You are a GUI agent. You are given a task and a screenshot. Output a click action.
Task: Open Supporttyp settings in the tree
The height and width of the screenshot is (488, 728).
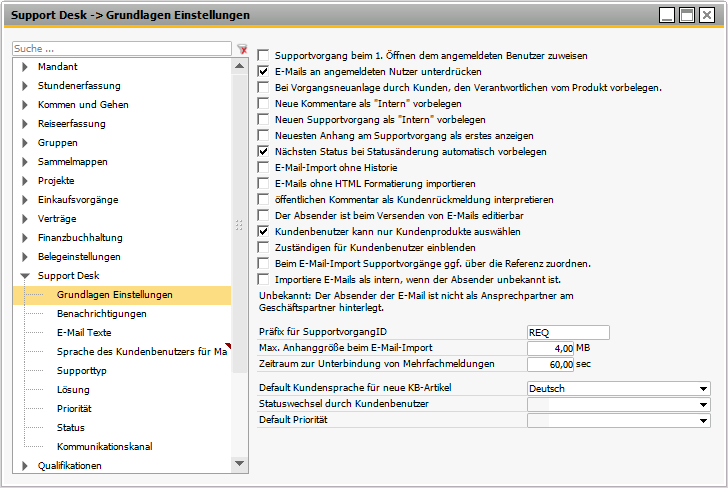pos(82,371)
